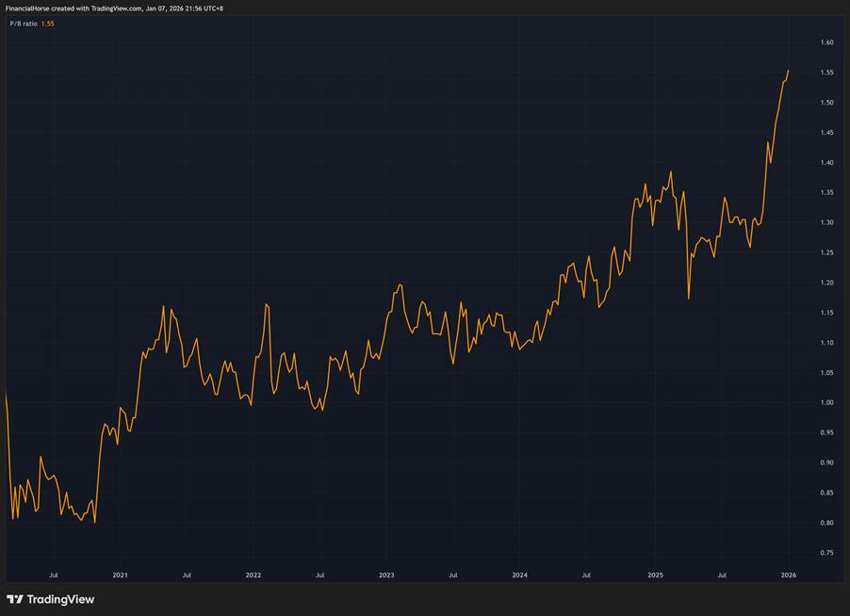Viewport: 850px width, 616px height.
Task: Click the P/B ratio legend label
Action: [23, 24]
